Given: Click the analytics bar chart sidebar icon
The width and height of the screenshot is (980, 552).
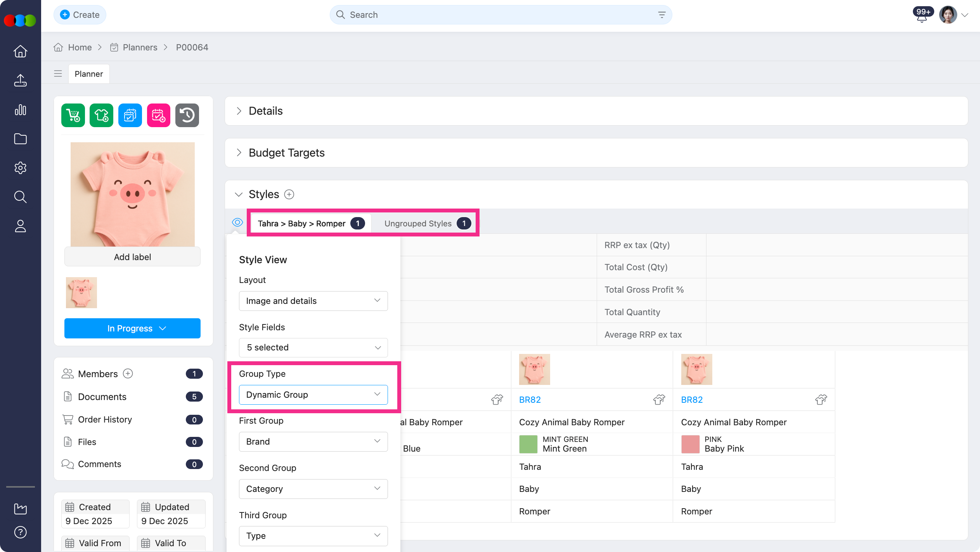Looking at the screenshot, I should click(20, 110).
